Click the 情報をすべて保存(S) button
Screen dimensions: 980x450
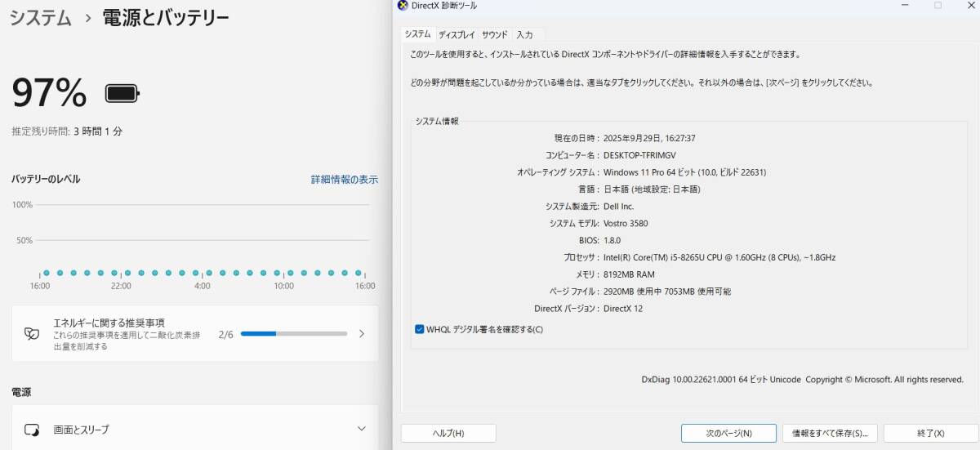point(830,433)
